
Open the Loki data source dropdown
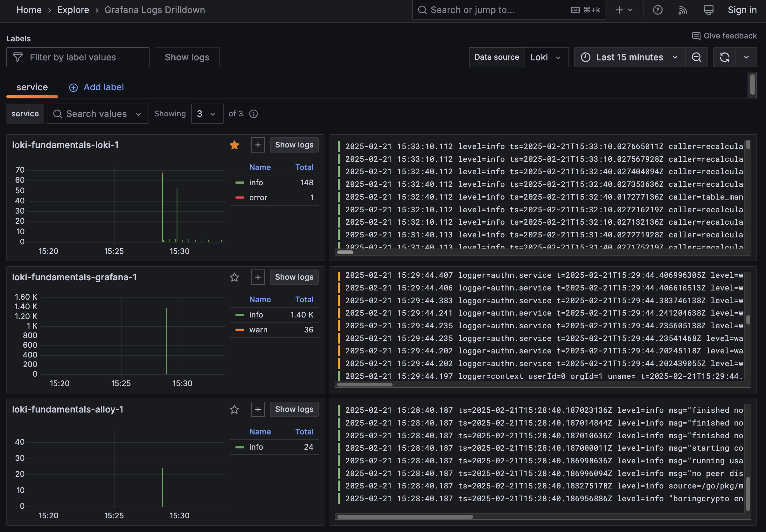(547, 57)
